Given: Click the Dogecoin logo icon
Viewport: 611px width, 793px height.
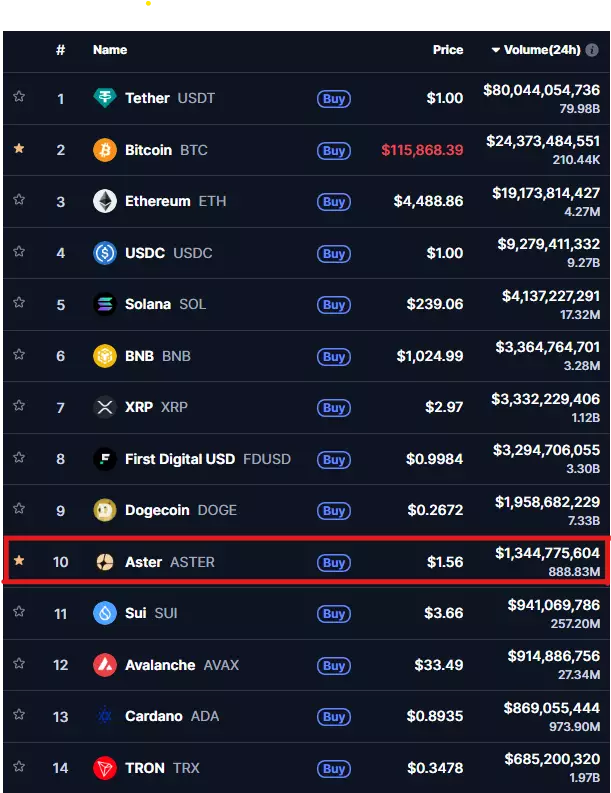Looking at the screenshot, I should coord(104,510).
